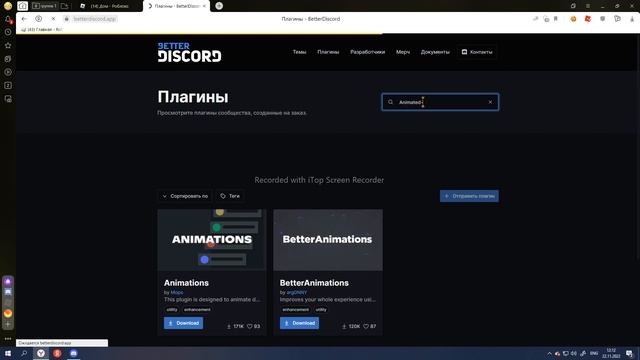Click the shield protection icon in toolbar
Image resolution: width=640 pixels, height=360 pixels.
click(602, 19)
